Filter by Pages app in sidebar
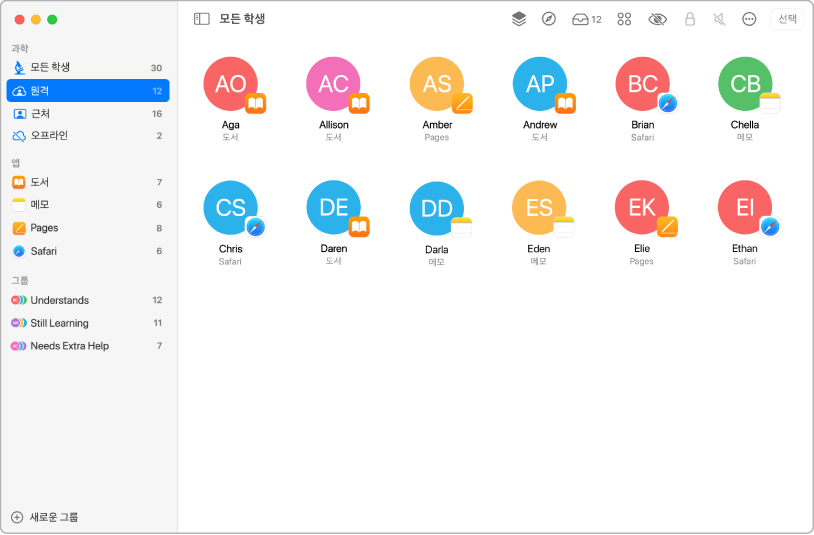This screenshot has height=535, width=814. point(88,228)
